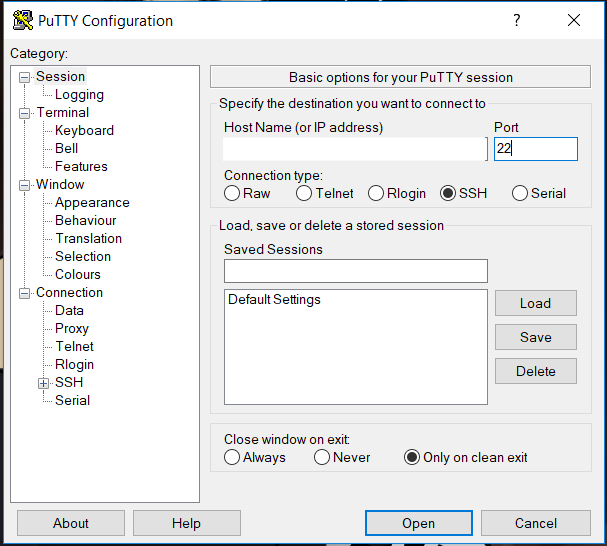
Task: Open the Logging settings panel
Action: [79, 94]
